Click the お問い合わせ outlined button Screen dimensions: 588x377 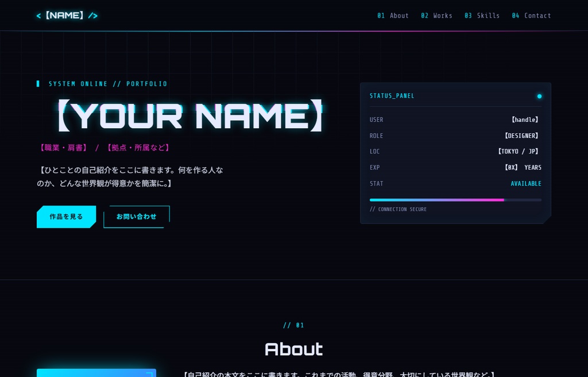(137, 217)
